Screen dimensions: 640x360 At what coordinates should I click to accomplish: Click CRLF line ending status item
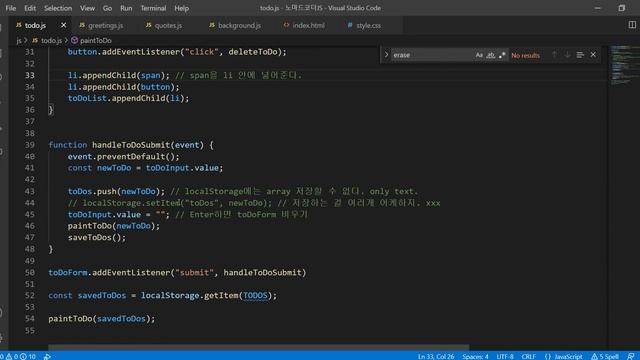[x=529, y=356]
